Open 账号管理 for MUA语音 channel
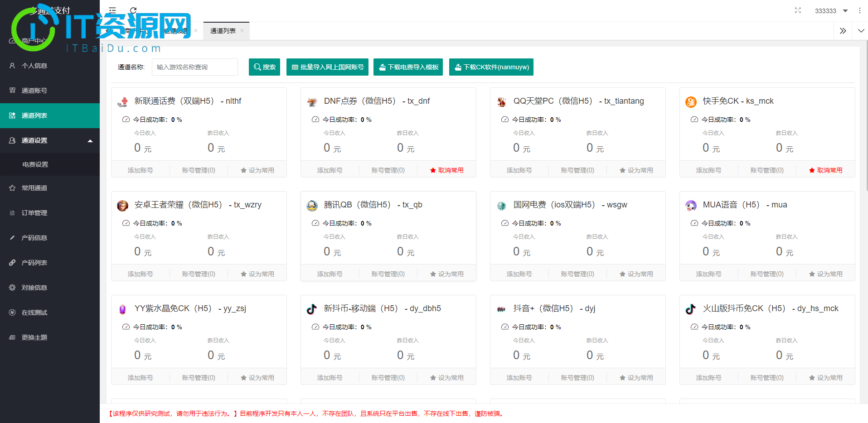868x423 pixels. [x=767, y=274]
